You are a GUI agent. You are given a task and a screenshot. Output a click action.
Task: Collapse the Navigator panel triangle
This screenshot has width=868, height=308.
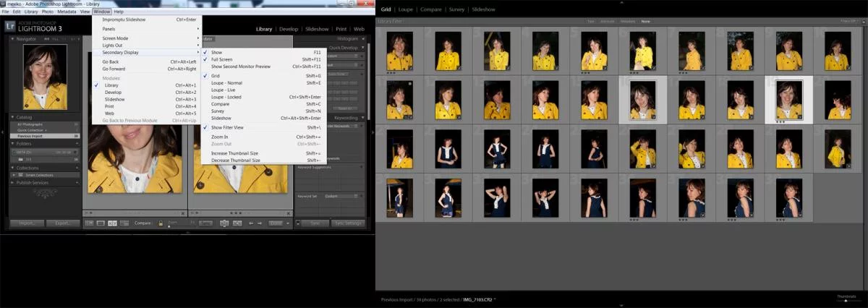[x=12, y=38]
